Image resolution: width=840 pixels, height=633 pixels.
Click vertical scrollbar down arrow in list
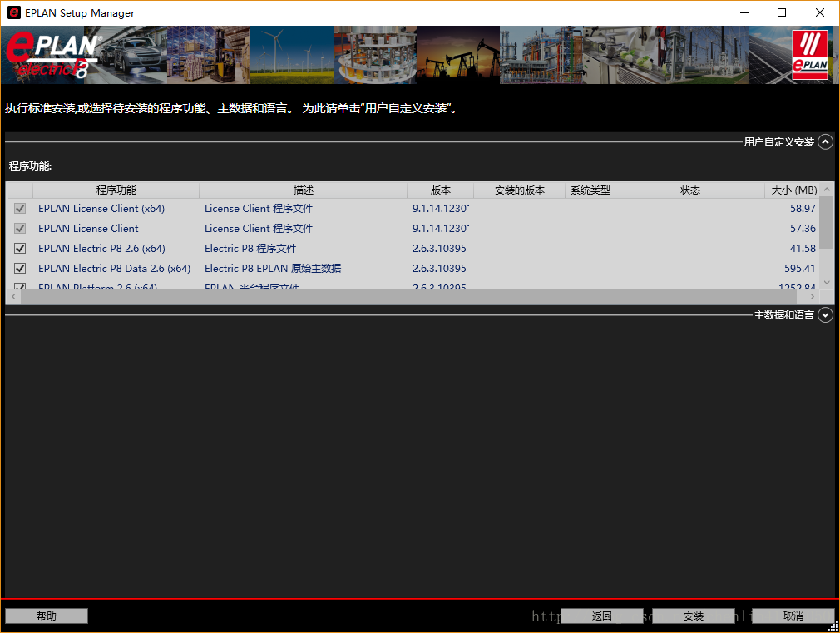828,283
